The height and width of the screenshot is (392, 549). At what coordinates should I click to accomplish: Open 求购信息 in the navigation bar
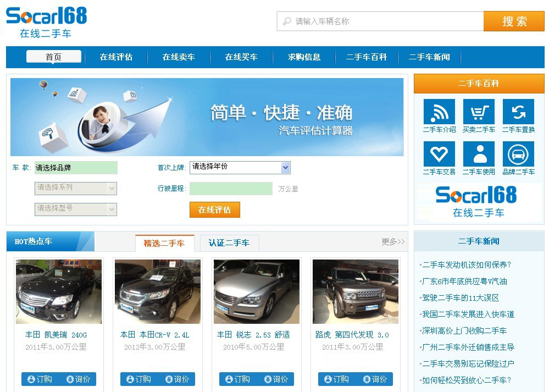[x=304, y=57]
